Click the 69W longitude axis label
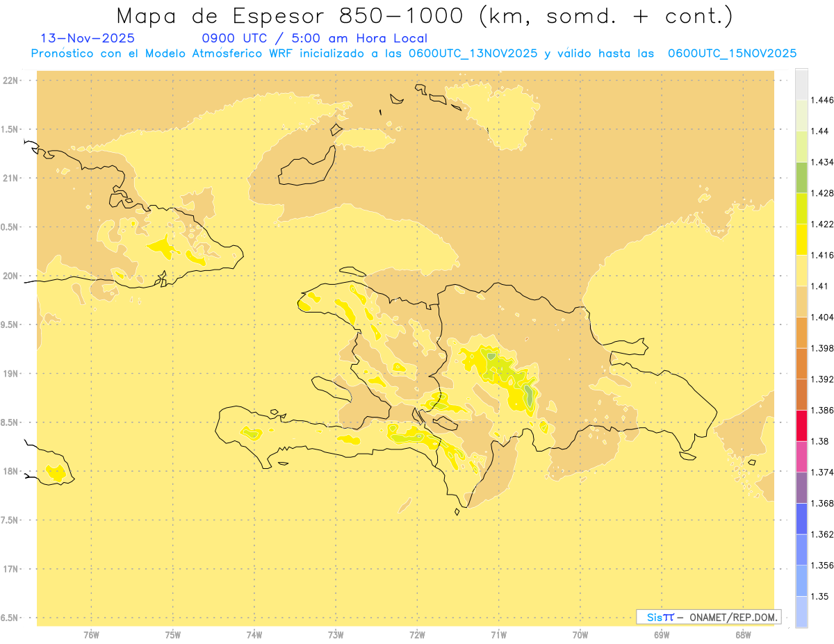The height and width of the screenshot is (644, 834). 661,635
